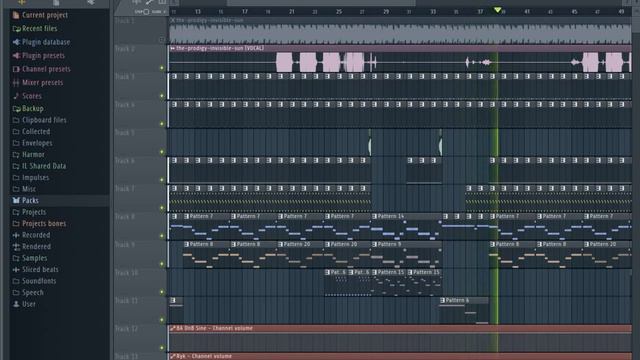Mute Track 5 with its green dot

[x=162, y=152]
